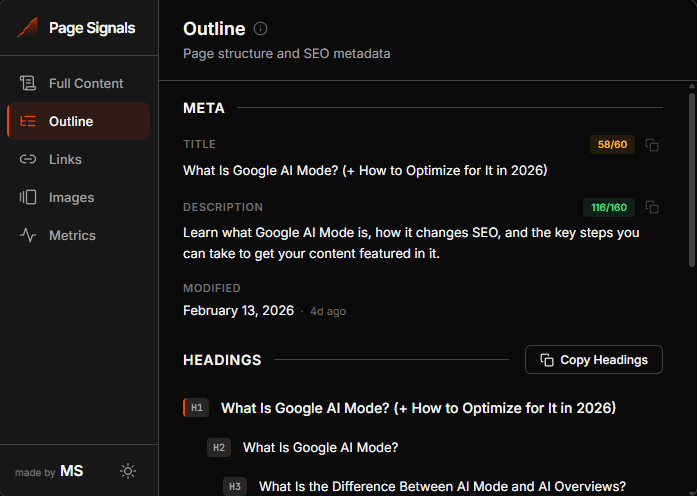Open the Full Content section
Viewport: 697px width, 496px height.
pyautogui.click(x=79, y=83)
